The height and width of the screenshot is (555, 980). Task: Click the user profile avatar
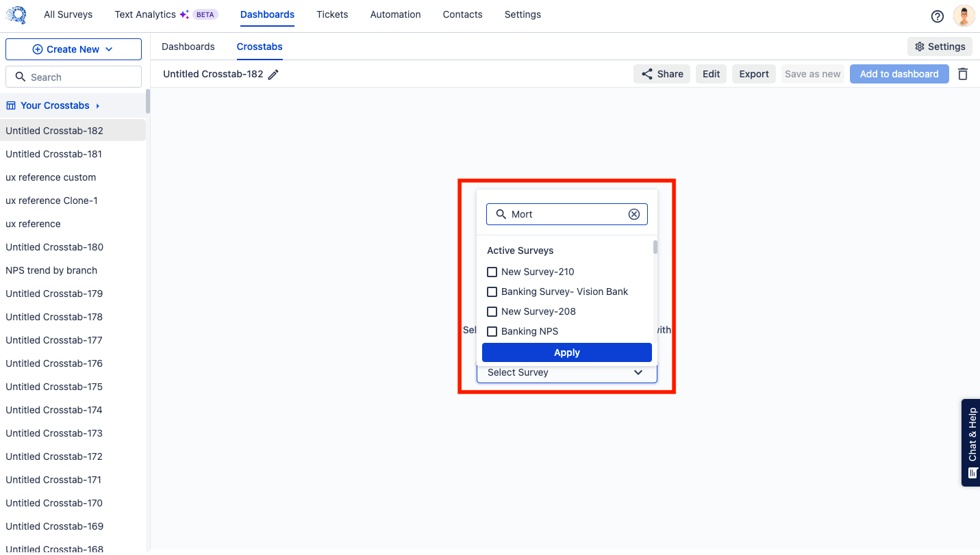click(x=964, y=16)
